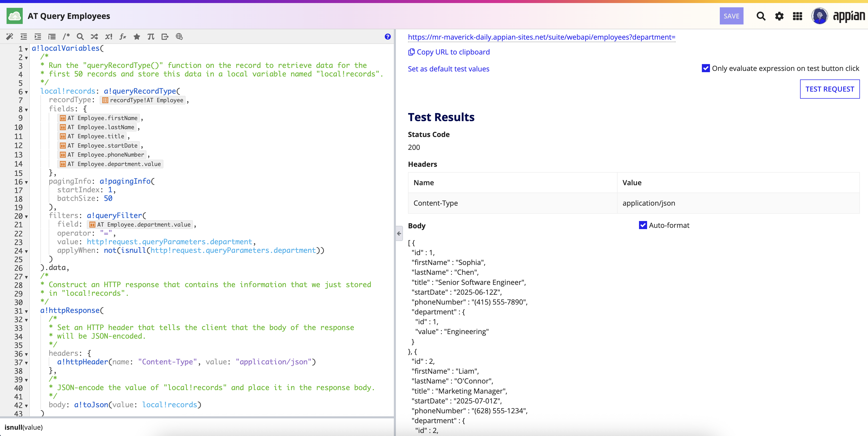Open find in expression editor toolbar

80,36
